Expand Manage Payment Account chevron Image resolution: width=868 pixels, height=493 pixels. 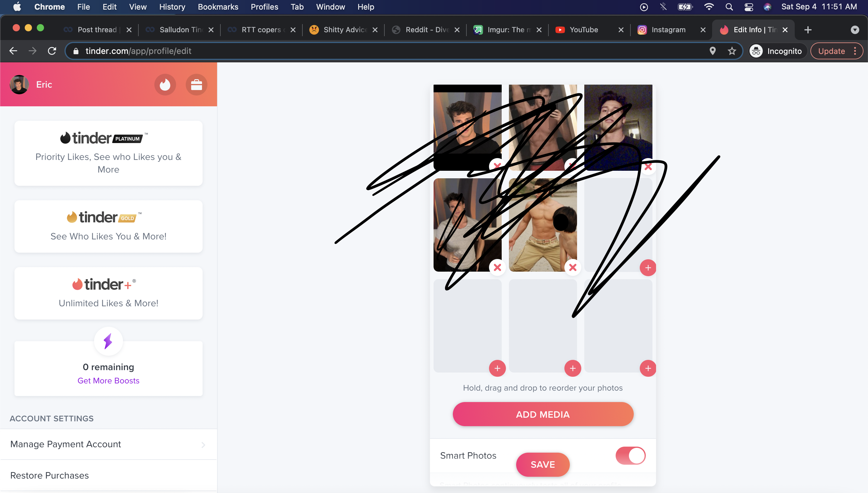(203, 445)
